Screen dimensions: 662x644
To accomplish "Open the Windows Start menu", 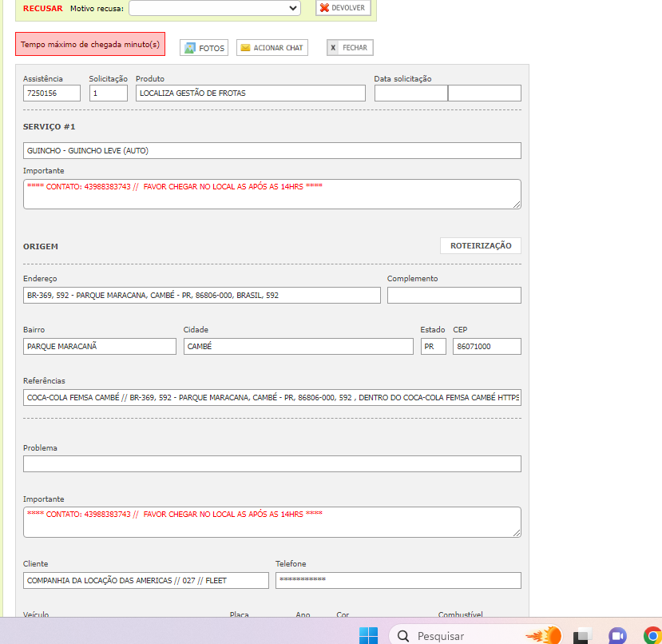I will (x=368, y=635).
